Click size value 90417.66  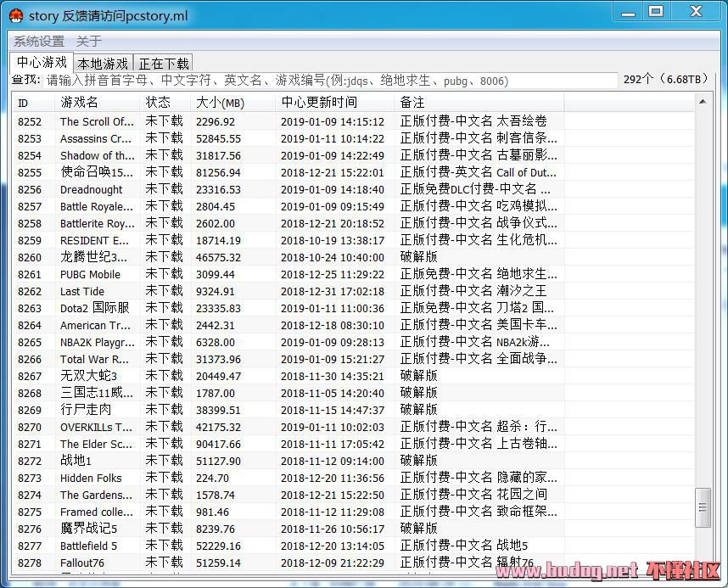coord(218,444)
